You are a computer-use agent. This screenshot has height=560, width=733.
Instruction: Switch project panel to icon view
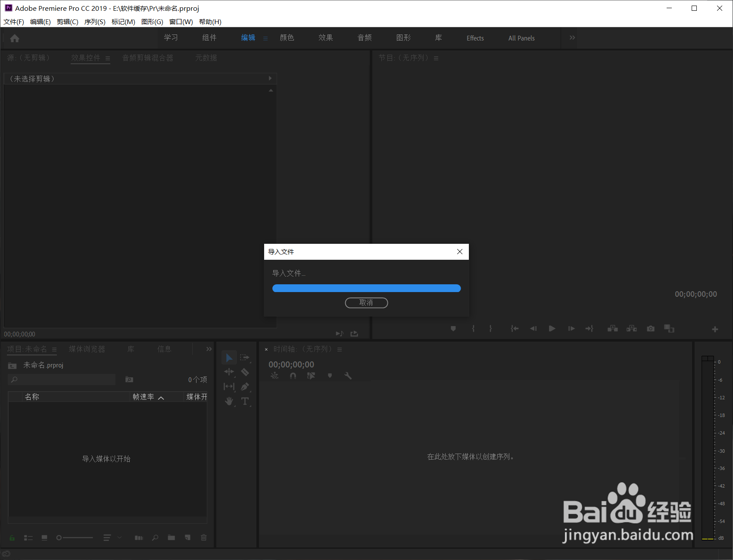point(44,538)
